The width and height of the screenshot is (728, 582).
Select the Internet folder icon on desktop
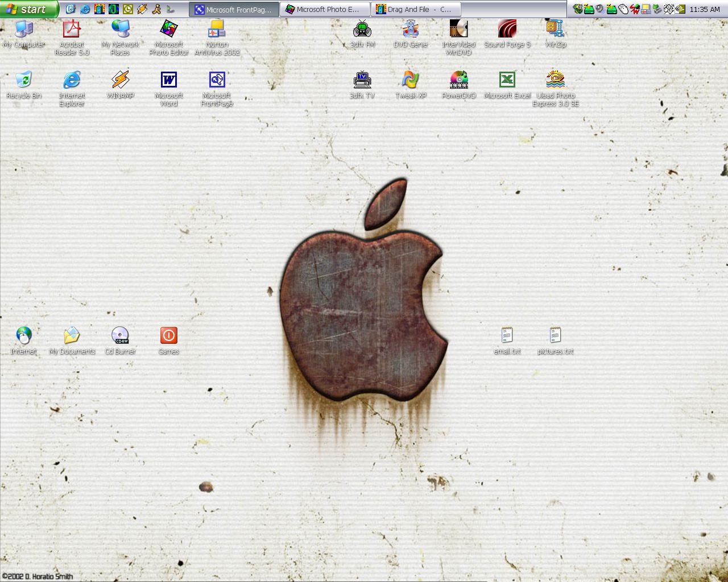[x=23, y=341]
